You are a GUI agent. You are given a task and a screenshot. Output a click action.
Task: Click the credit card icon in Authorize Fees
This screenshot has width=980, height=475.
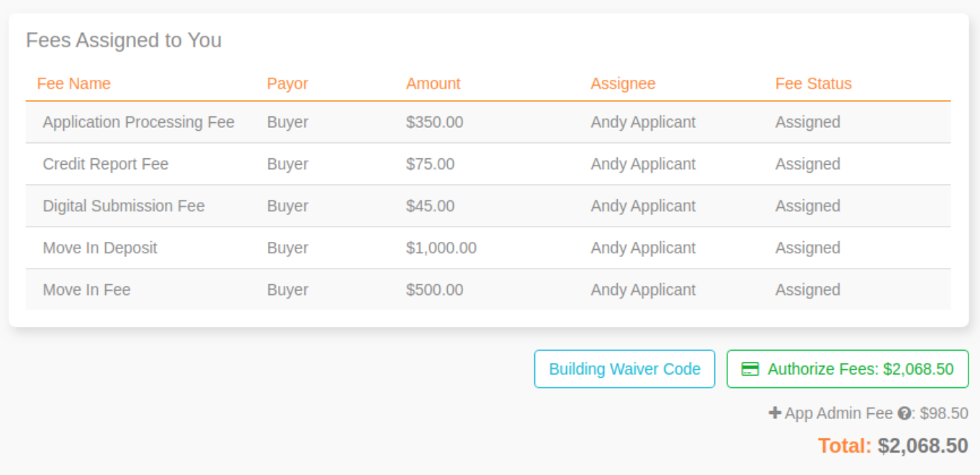[750, 369]
